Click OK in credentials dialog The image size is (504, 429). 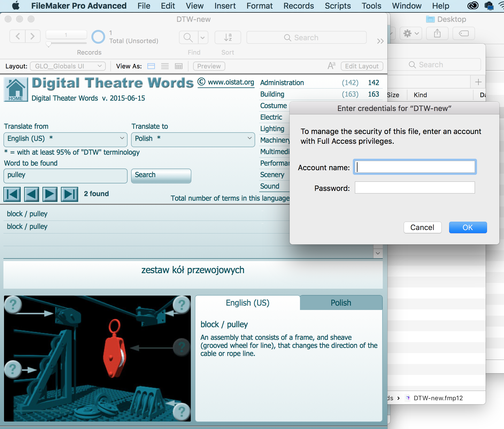coord(468,227)
